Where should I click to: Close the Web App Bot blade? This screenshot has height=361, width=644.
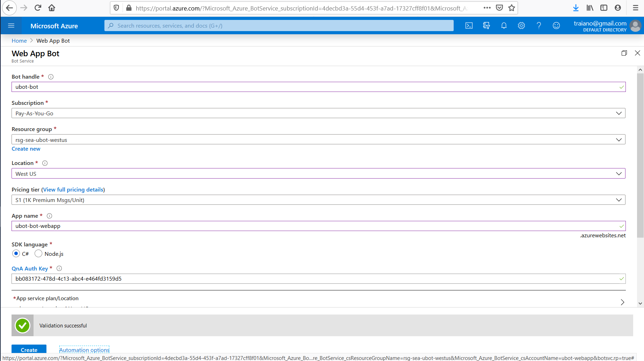[637, 53]
